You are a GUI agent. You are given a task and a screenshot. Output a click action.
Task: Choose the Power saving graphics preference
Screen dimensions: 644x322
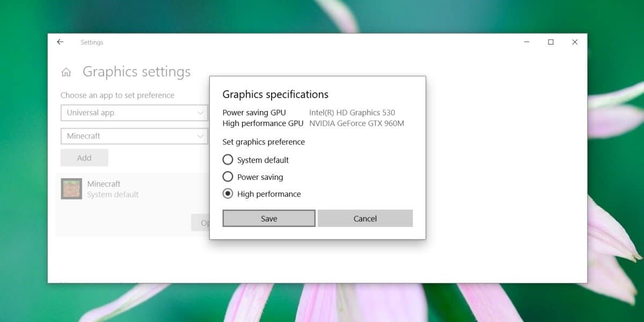tap(228, 177)
